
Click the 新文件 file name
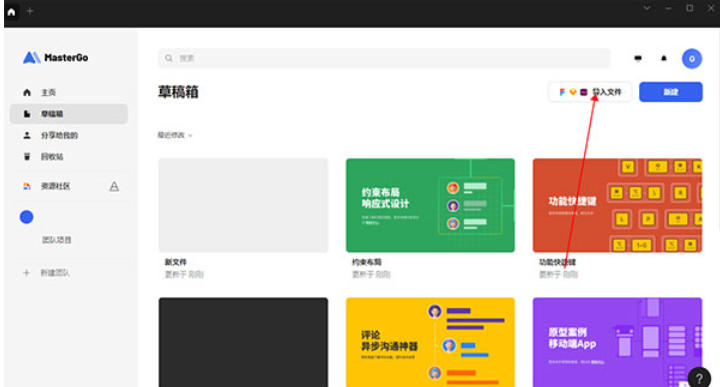click(x=175, y=262)
